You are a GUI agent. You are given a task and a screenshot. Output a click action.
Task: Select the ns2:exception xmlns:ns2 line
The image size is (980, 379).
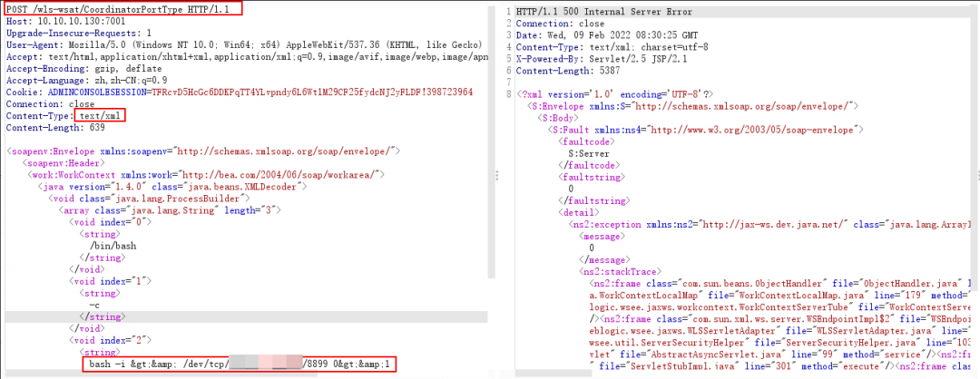point(770,224)
